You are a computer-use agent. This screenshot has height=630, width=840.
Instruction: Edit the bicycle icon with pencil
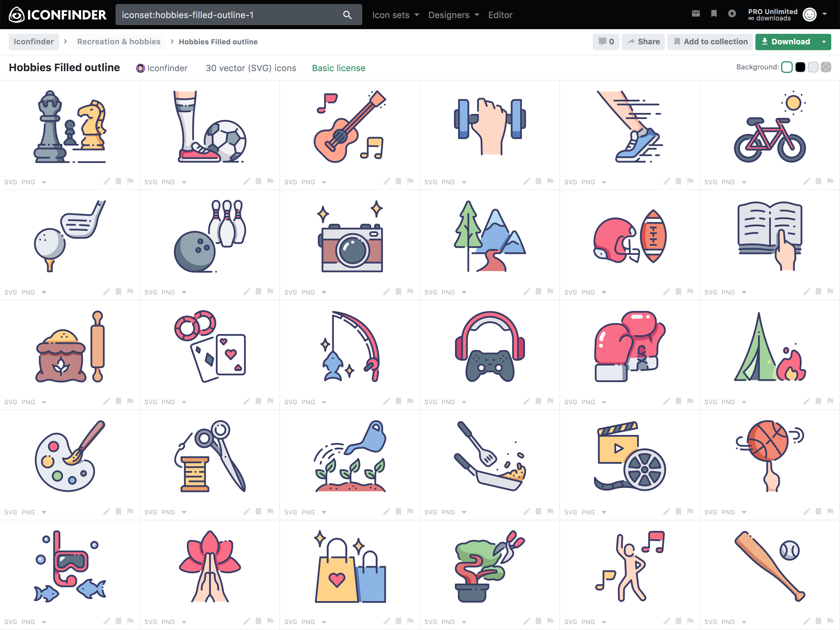click(806, 181)
